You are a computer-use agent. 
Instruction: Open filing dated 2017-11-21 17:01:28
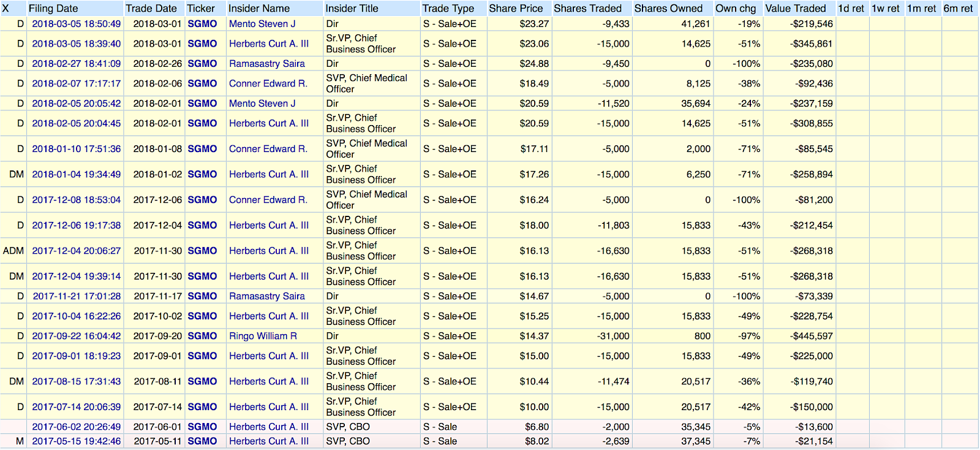tap(77, 296)
